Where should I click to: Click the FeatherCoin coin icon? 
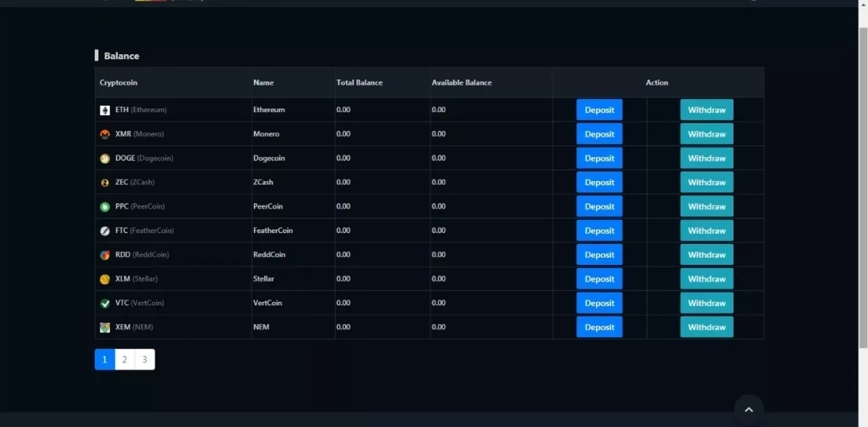point(105,231)
